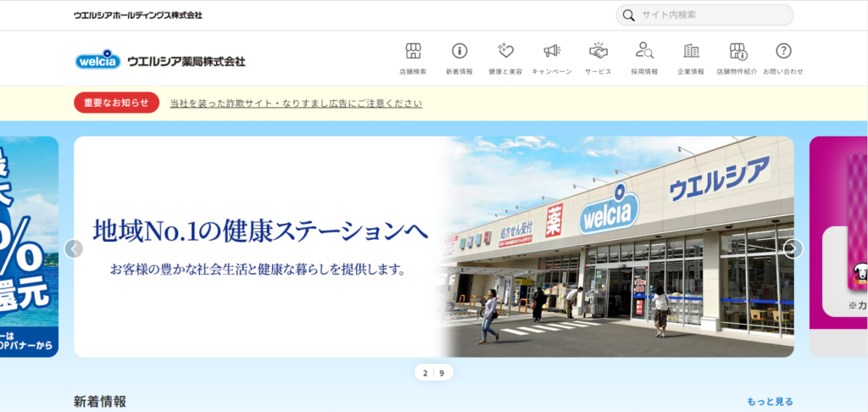Click the 新着情報 section heading
The width and height of the screenshot is (868, 412).
100,402
